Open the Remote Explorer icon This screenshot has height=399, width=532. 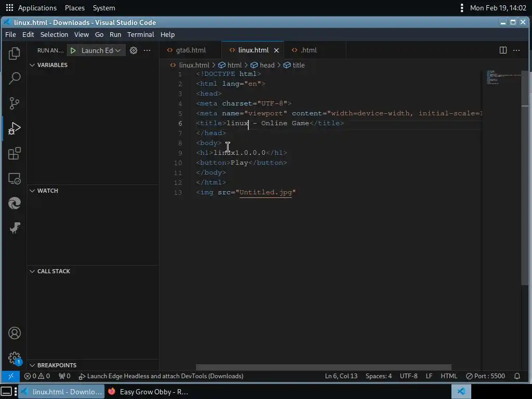coord(14,179)
